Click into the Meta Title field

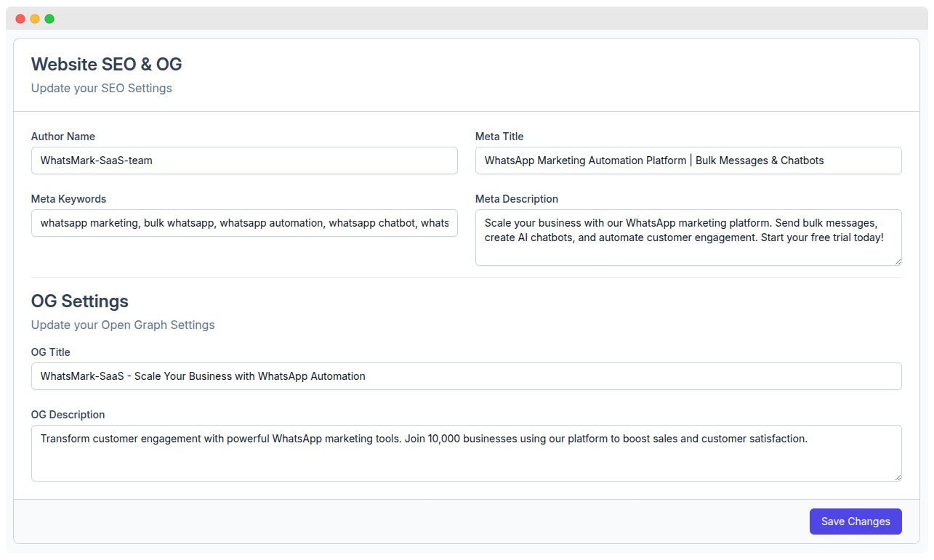(688, 161)
